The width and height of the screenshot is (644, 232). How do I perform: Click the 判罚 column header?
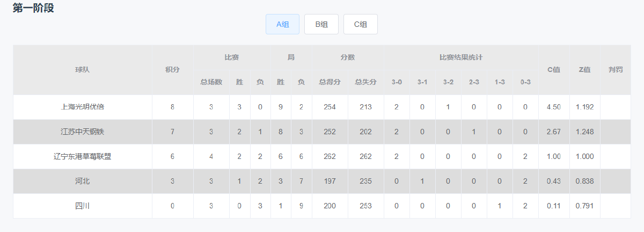(616, 70)
